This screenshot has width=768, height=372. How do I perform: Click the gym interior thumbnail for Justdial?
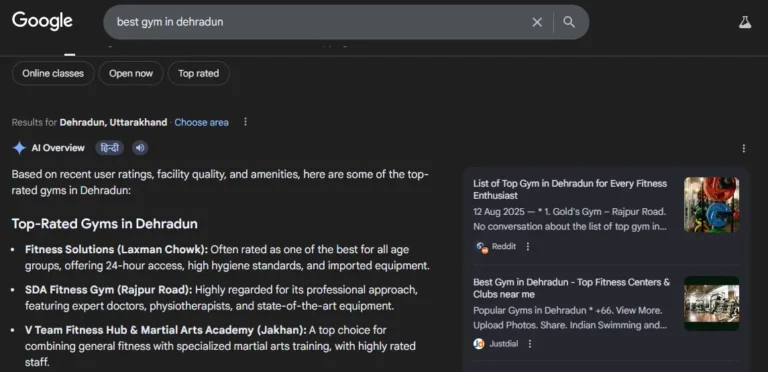[x=712, y=303]
